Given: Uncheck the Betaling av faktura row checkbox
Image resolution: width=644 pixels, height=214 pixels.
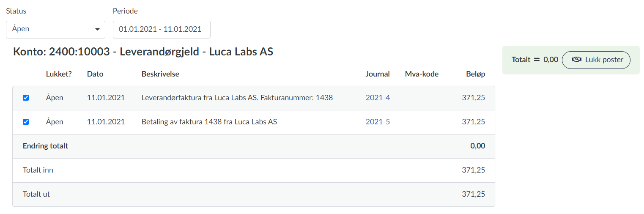Looking at the screenshot, I should point(26,122).
